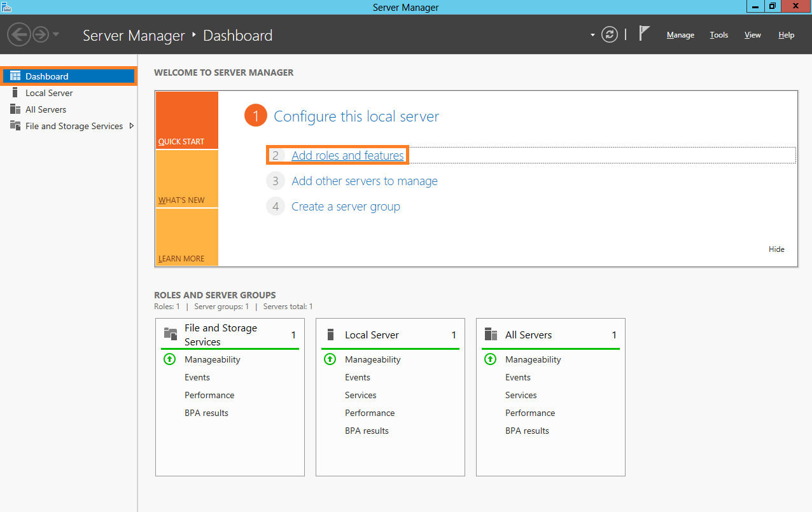Click green Manageability status icon in Local Server tile
Viewport: 812px width, 512px height.
click(330, 359)
